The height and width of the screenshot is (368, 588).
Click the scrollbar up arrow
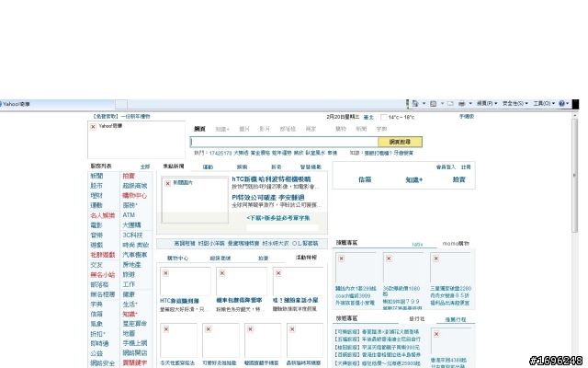coord(575,116)
